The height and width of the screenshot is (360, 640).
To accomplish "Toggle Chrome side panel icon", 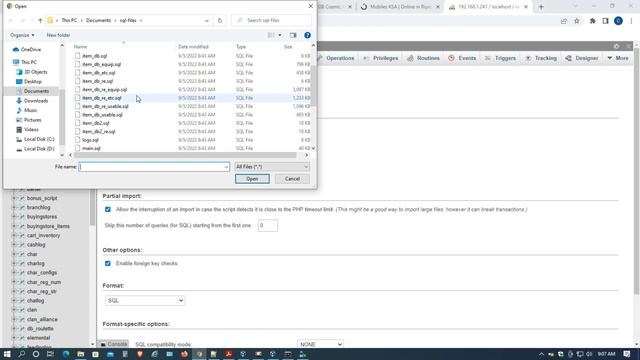I will (x=605, y=21).
